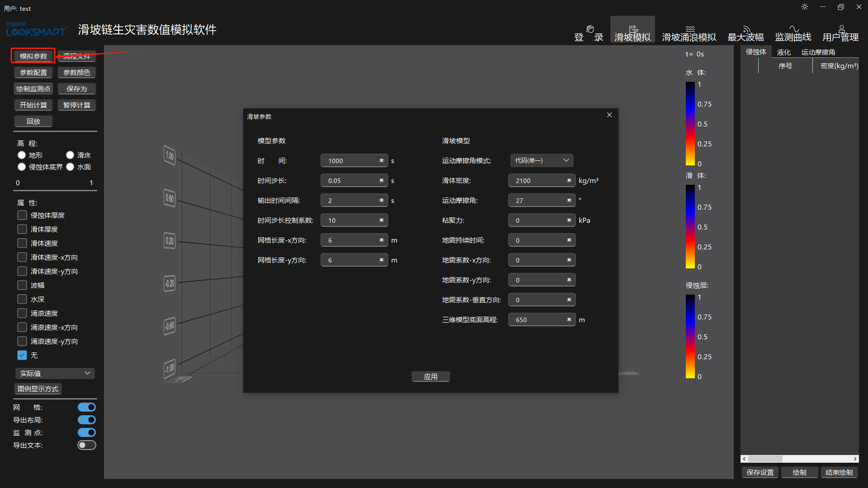Viewport: 868px width, 488px height.
Task: Switch to the 运动摩擦角 tab
Action: click(x=818, y=52)
